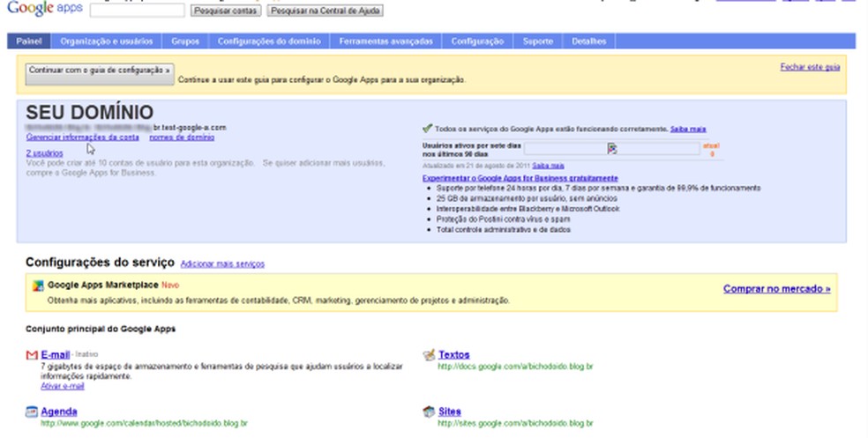Click the SEU DOMÍNIO heading
This screenshot has height=438, width=868.
click(x=90, y=112)
